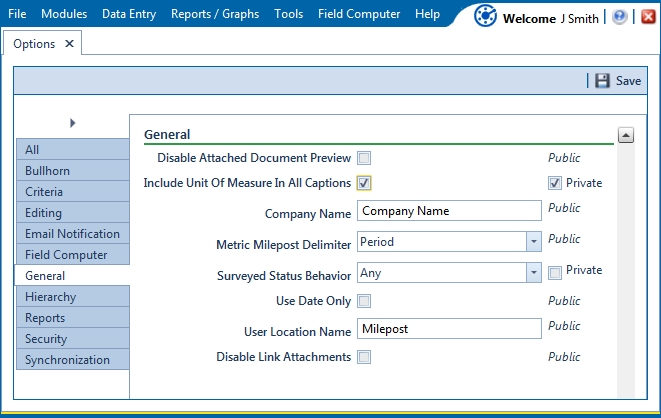The height and width of the screenshot is (418, 661).
Task: Enable the Use Date Only checkbox
Action: 364,301
